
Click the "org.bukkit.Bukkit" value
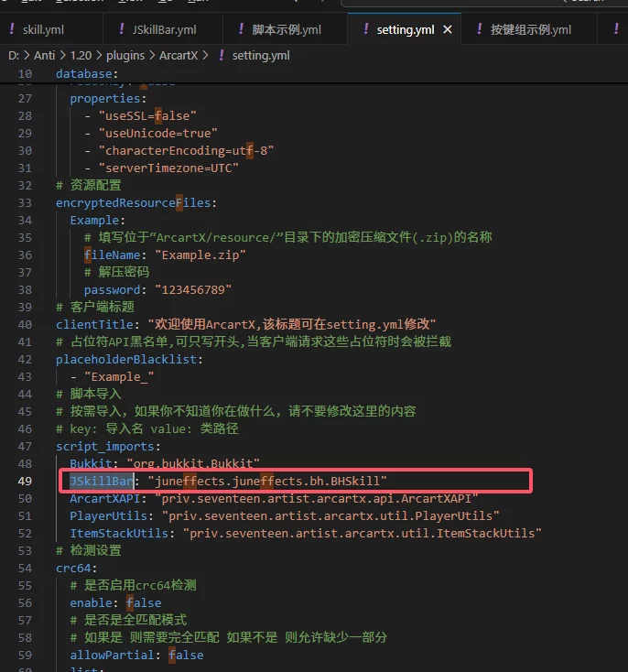[x=193, y=463]
